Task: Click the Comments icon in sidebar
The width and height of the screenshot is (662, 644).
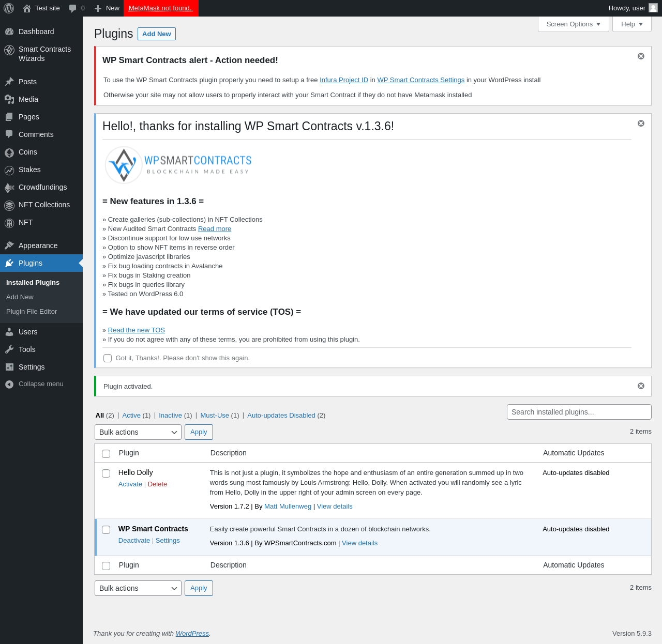Action: point(9,134)
